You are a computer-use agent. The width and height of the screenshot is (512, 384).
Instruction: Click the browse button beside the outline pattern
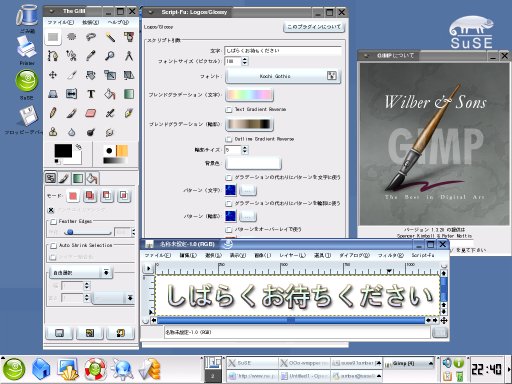point(247,216)
